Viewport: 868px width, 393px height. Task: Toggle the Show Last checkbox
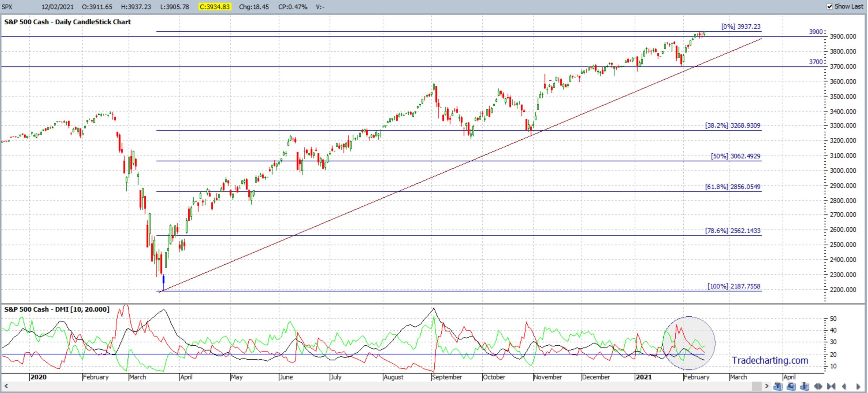[829, 7]
